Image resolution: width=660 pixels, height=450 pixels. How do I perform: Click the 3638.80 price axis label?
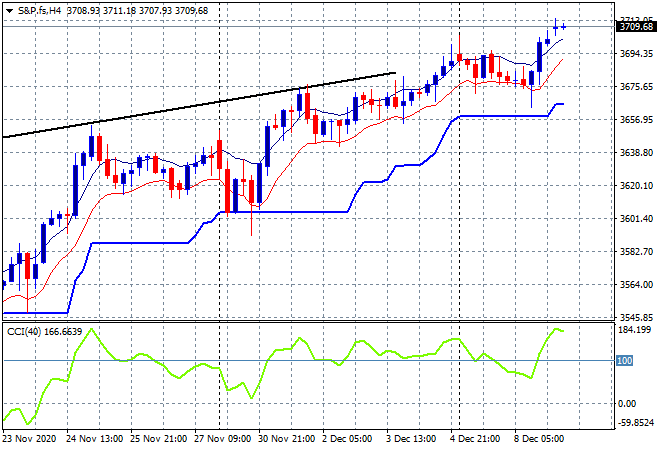(636, 152)
